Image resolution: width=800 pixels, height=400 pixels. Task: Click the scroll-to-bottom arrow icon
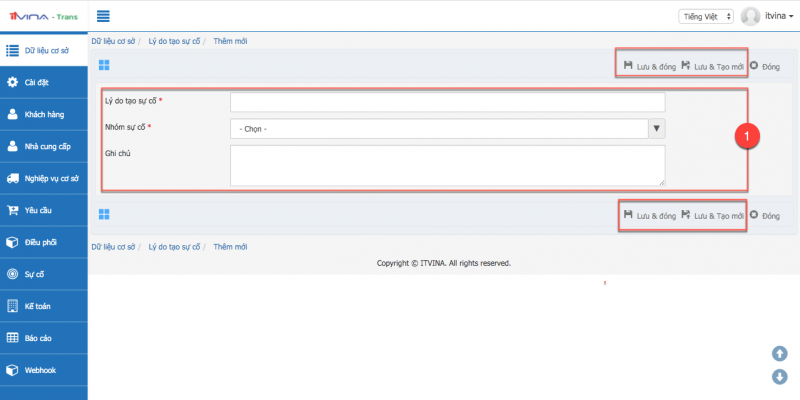(780, 376)
